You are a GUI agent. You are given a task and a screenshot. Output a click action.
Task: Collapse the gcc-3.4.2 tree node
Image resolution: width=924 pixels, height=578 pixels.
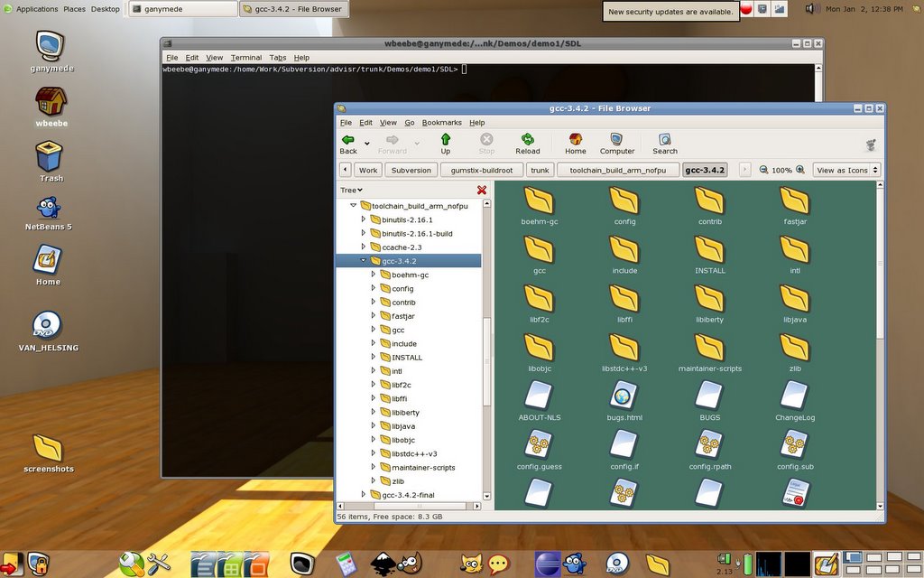364,261
